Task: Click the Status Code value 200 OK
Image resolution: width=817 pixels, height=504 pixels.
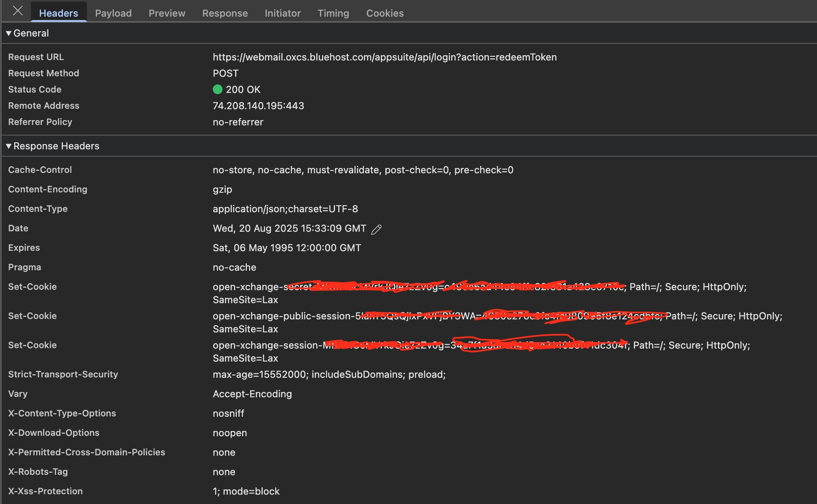Action: click(243, 90)
